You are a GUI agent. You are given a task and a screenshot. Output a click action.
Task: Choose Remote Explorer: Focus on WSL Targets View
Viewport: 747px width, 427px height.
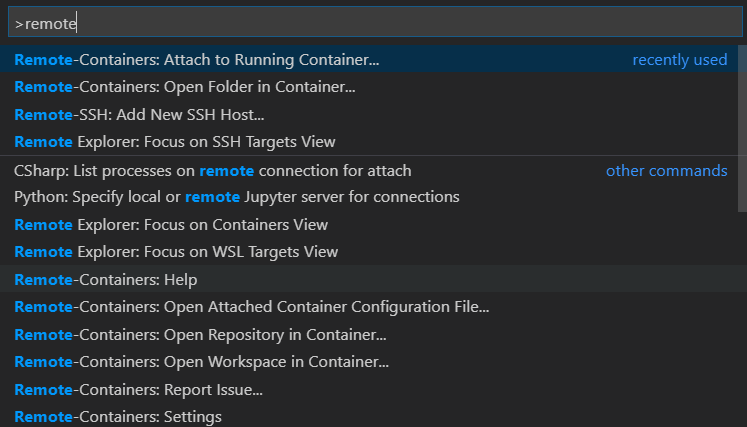pyautogui.click(x=176, y=252)
